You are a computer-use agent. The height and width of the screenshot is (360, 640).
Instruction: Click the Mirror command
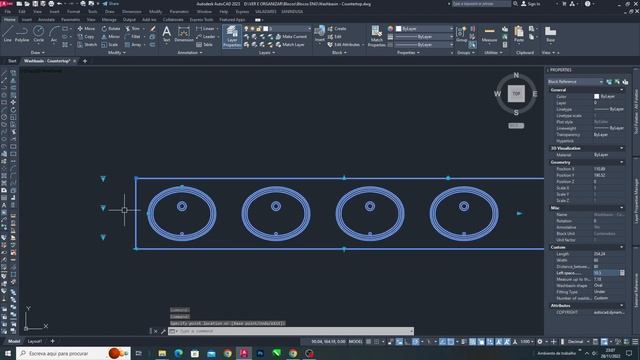point(111,37)
